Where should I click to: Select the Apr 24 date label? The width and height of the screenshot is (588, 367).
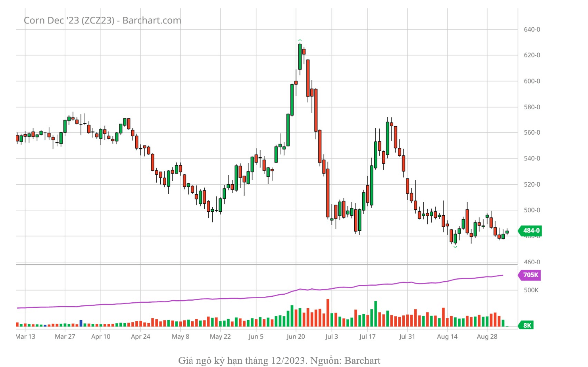(x=140, y=336)
